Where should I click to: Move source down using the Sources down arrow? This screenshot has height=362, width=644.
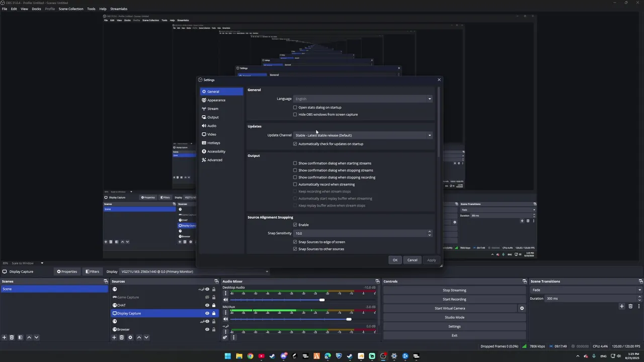[146, 337]
